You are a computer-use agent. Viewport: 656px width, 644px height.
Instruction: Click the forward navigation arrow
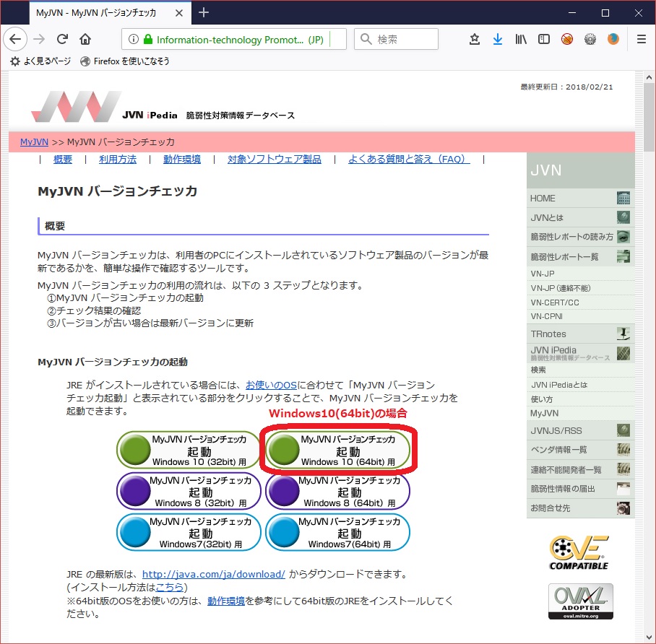point(39,39)
